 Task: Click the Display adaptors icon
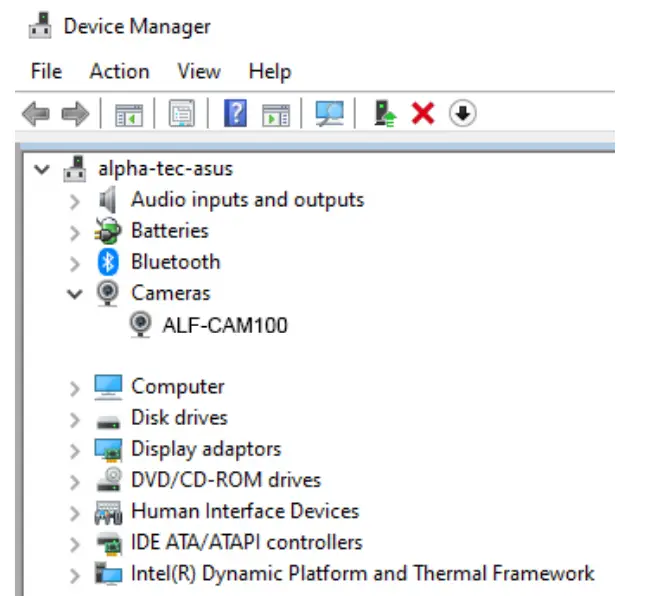(108, 450)
